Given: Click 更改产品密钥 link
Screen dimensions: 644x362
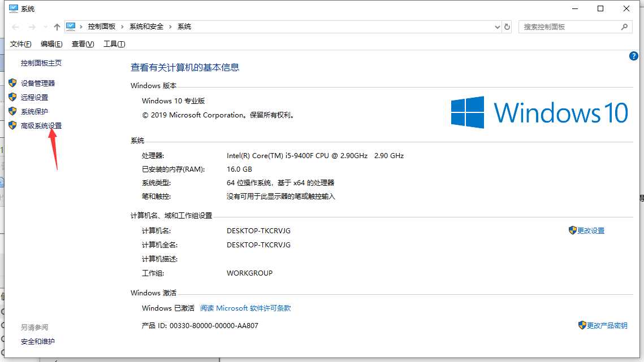Looking at the screenshot, I should point(607,325).
